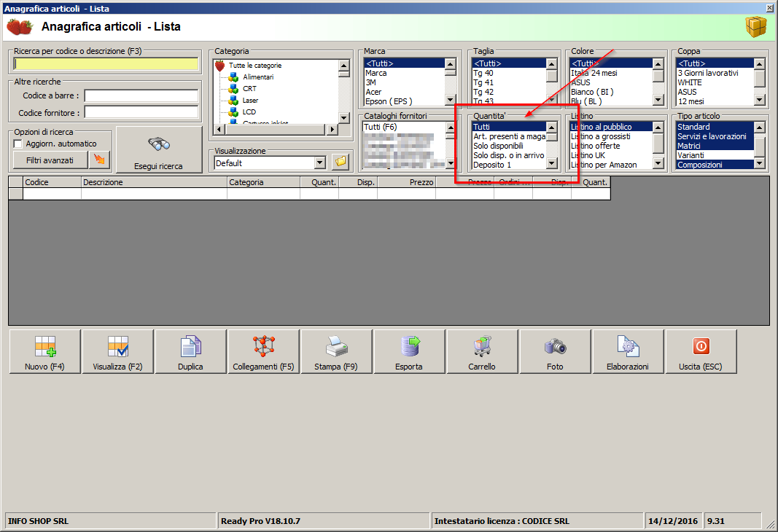Click the Nuovo (F4) button

click(44, 351)
